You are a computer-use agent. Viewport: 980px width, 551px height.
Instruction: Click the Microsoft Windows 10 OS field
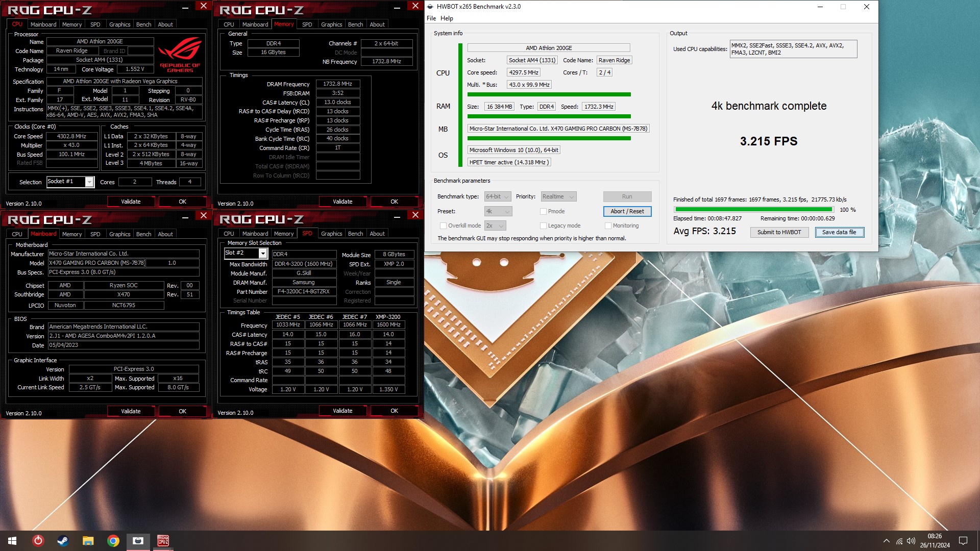click(x=514, y=150)
